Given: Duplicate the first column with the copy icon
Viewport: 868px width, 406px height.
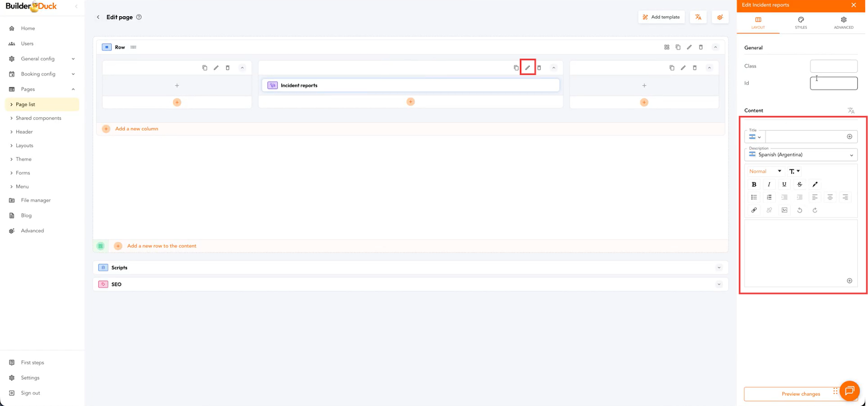Looking at the screenshot, I should 205,68.
